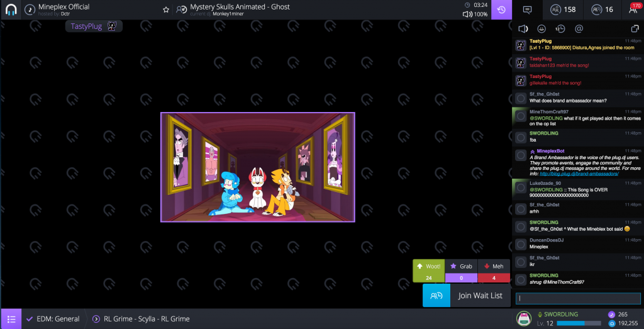
Task: Click host name Dctr under room title
Action: click(65, 14)
